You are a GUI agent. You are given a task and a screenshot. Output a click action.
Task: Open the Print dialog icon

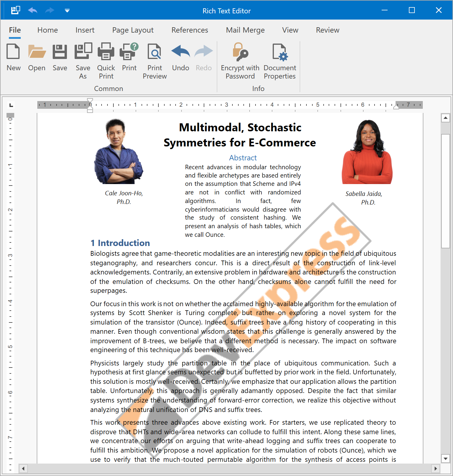click(x=129, y=51)
